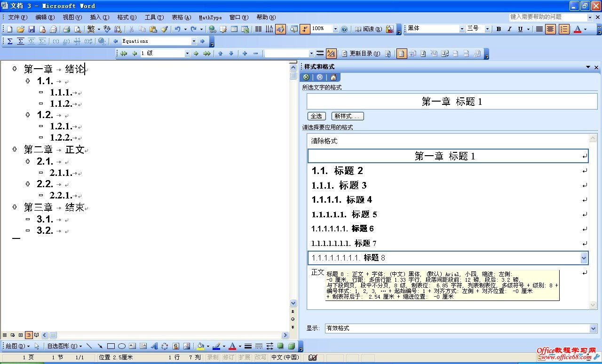Click the 新样式... button
This screenshot has height=364, width=602.
point(348,116)
